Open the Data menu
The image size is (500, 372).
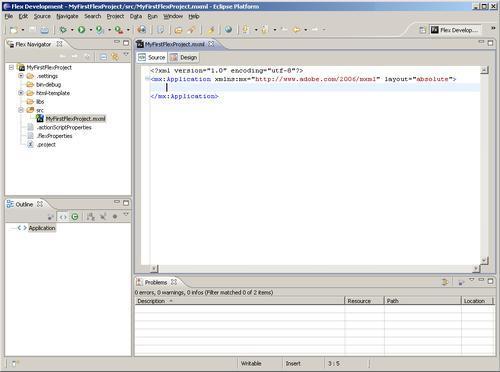click(x=136, y=16)
